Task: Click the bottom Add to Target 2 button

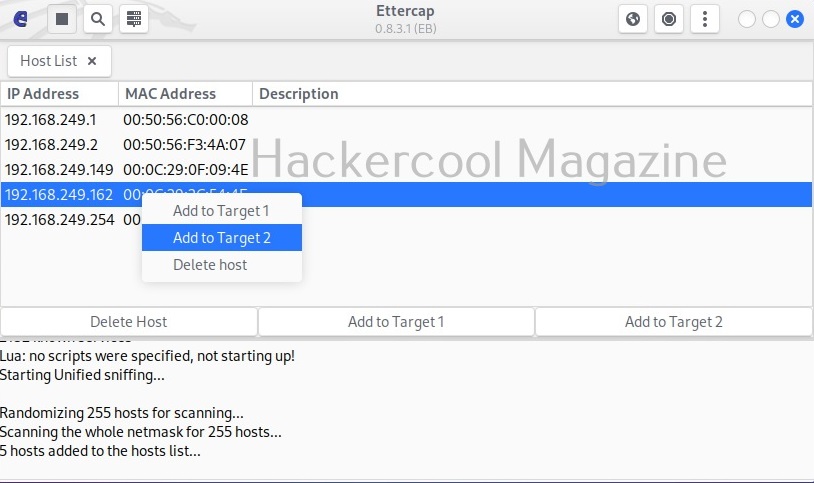Action: point(673,321)
